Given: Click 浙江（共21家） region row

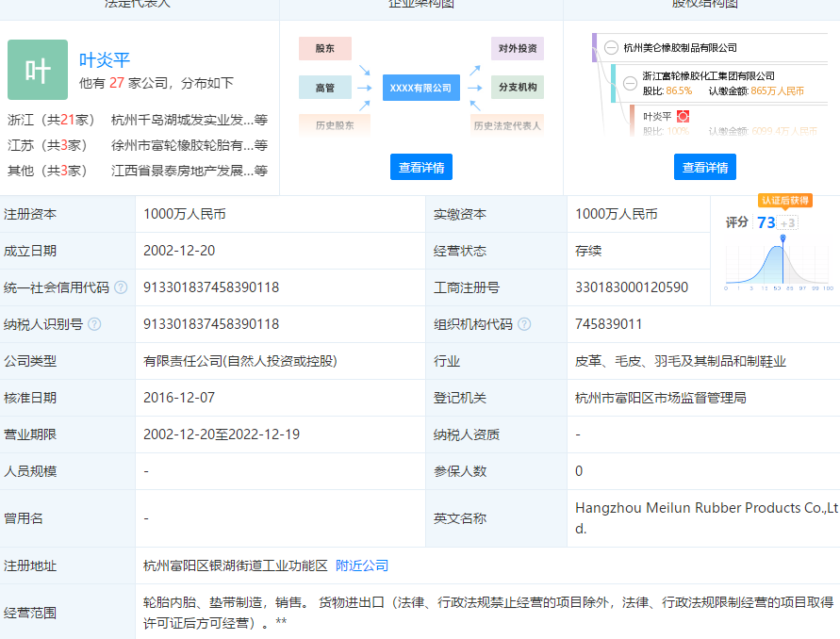Looking at the screenshot, I should 51,120.
